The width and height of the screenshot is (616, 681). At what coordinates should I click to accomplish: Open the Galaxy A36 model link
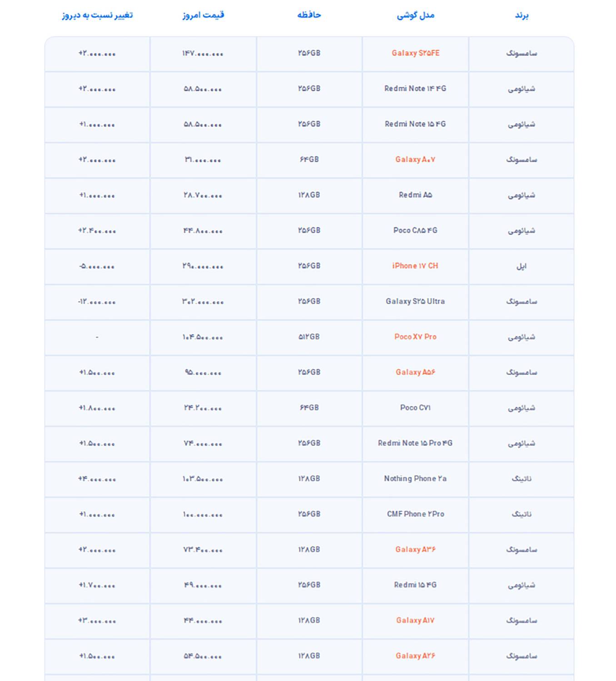tap(415, 549)
